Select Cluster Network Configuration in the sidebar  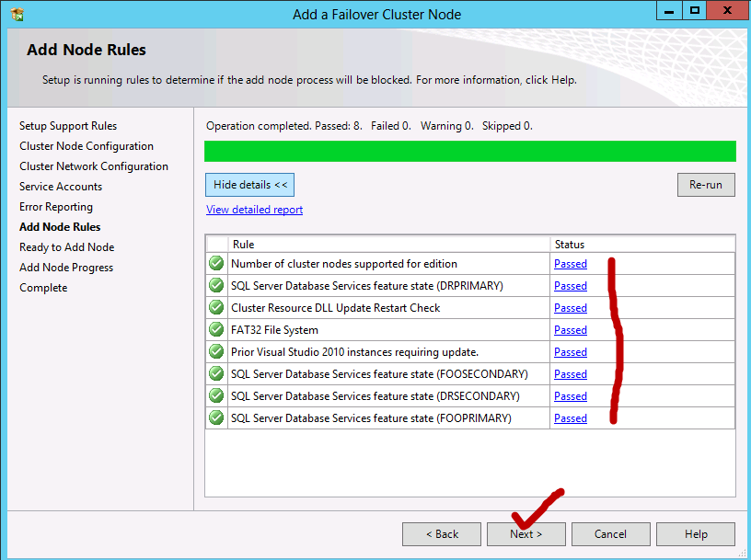[x=93, y=166]
